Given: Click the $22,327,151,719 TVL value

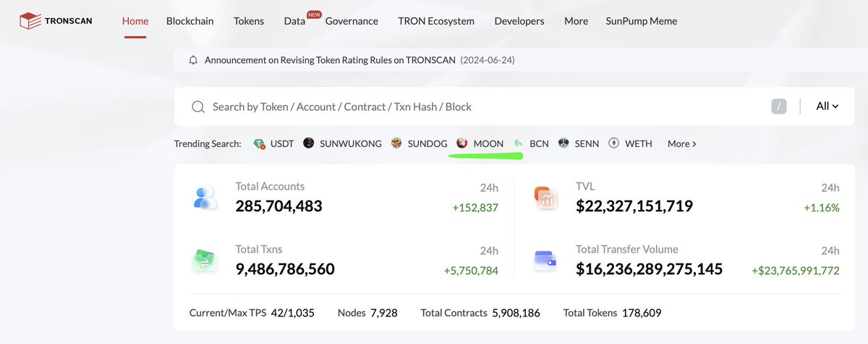Looking at the screenshot, I should click(x=634, y=206).
